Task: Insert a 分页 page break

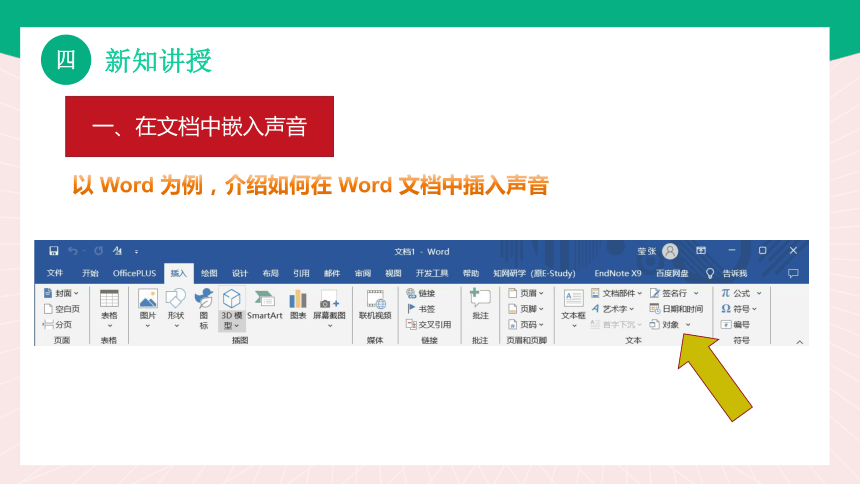Action: 58,324
